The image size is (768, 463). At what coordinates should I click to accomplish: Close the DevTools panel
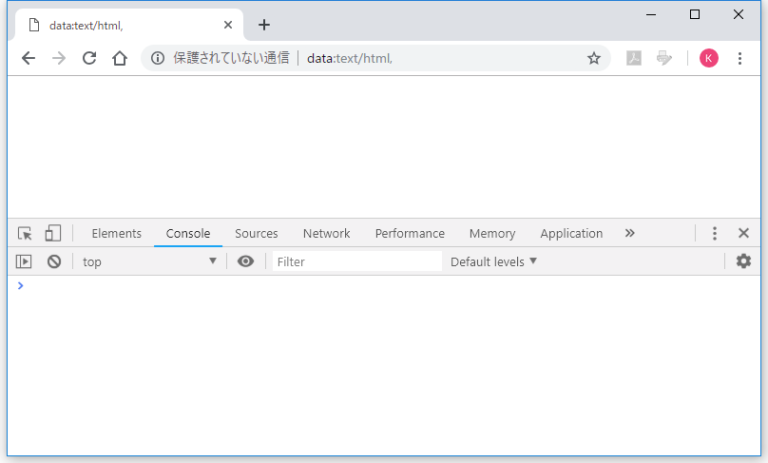[x=743, y=233]
